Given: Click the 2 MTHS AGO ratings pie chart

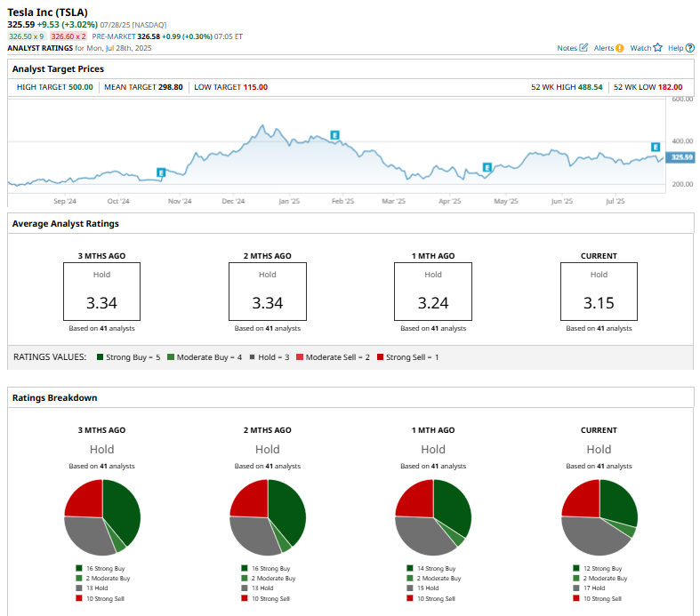Looking at the screenshot, I should (x=268, y=517).
